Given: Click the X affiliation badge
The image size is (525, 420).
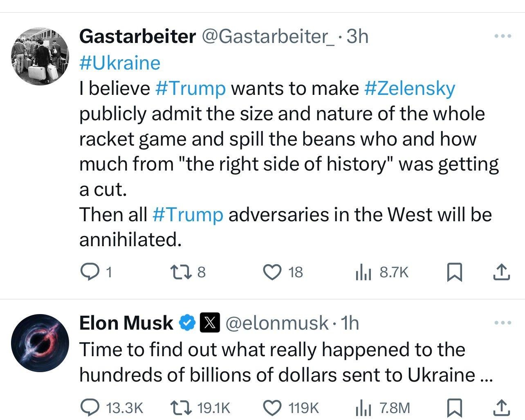Looking at the screenshot, I should [x=210, y=323].
